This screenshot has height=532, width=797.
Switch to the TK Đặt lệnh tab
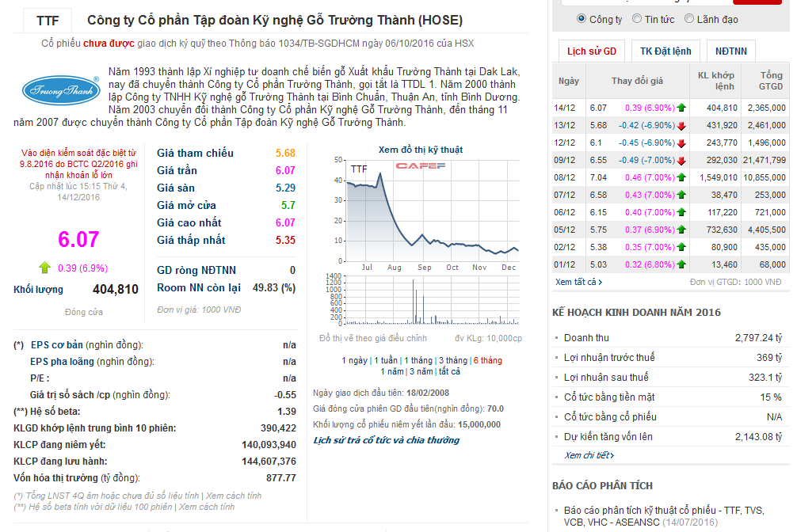click(x=665, y=51)
